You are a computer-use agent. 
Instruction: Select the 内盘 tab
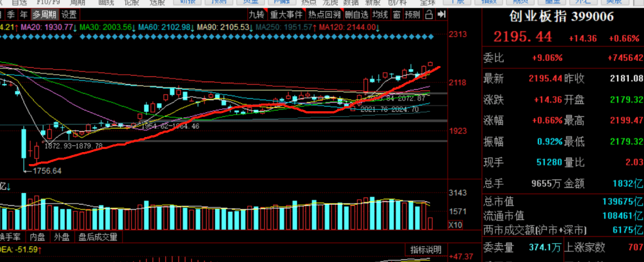[x=38, y=237]
